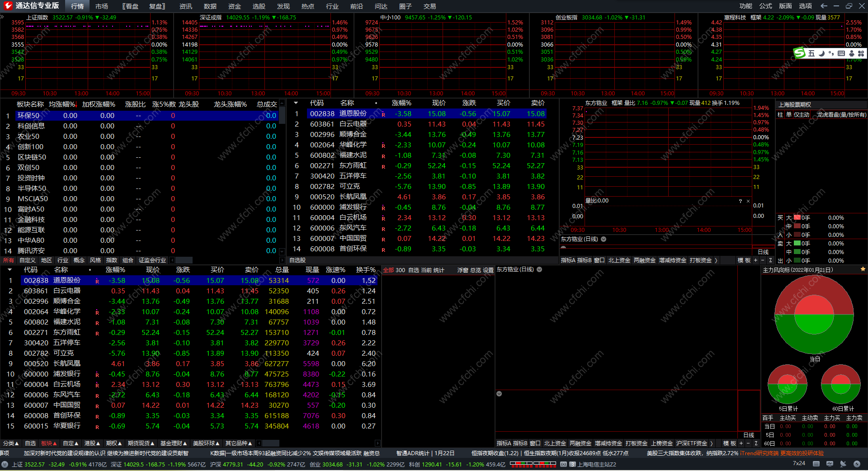Screen dimensions: 868x471
Task: Click bright red 买大 color swatch
Action: pos(797,217)
